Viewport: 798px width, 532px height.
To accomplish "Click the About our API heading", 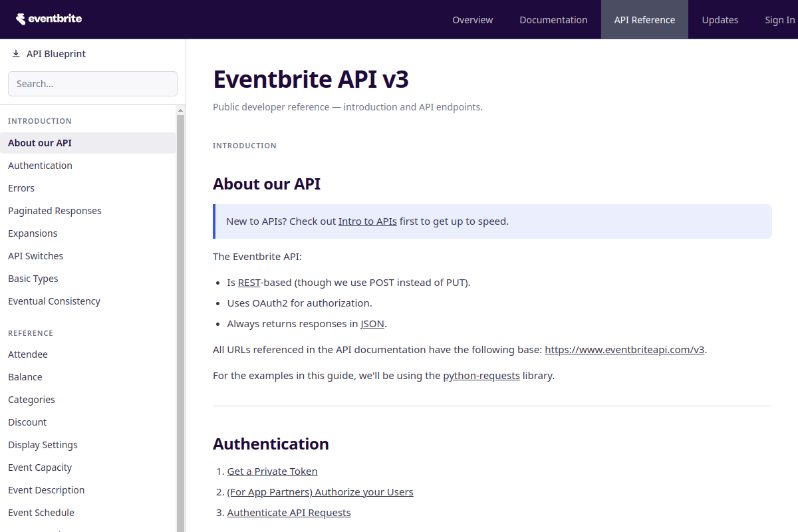I will [x=267, y=184].
